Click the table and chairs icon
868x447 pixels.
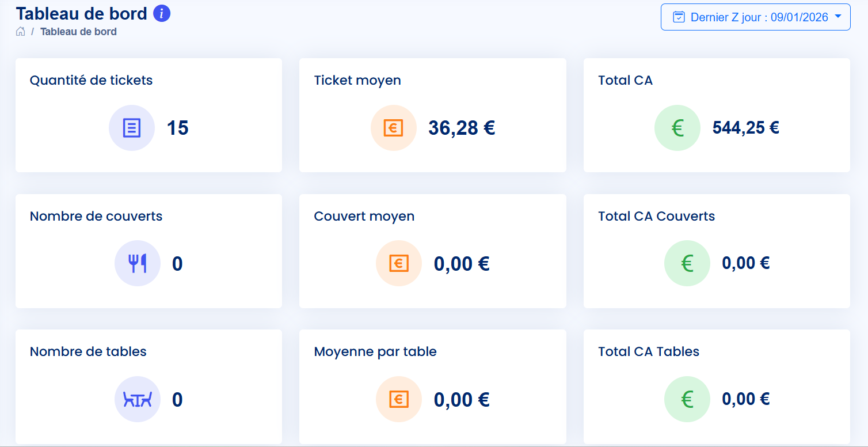click(x=138, y=399)
